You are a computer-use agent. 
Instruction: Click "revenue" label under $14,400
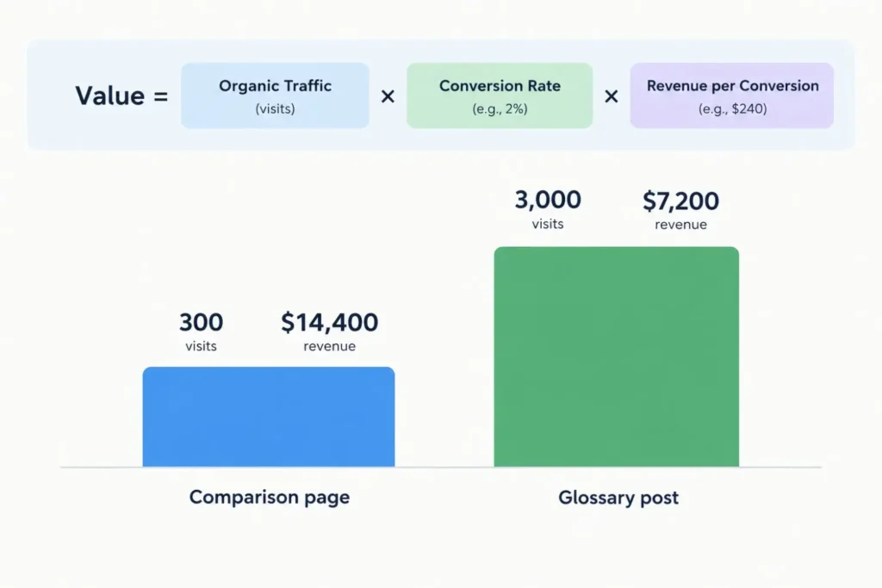(x=330, y=346)
